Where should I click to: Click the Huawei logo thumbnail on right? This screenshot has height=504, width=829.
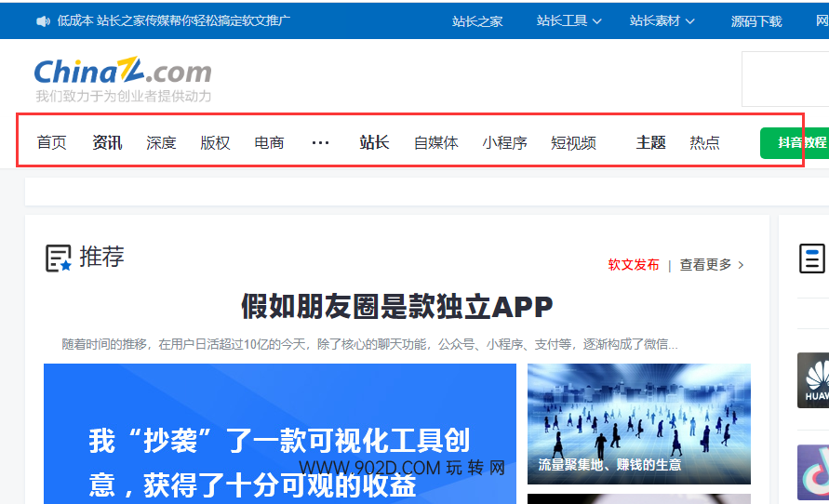click(x=814, y=380)
